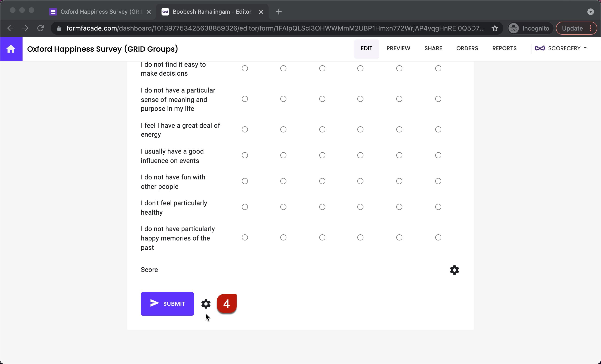Reload the page using the refresh icon

pyautogui.click(x=40, y=28)
